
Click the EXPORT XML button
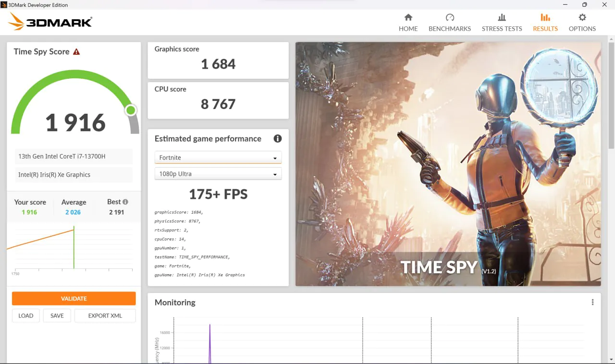point(105,315)
